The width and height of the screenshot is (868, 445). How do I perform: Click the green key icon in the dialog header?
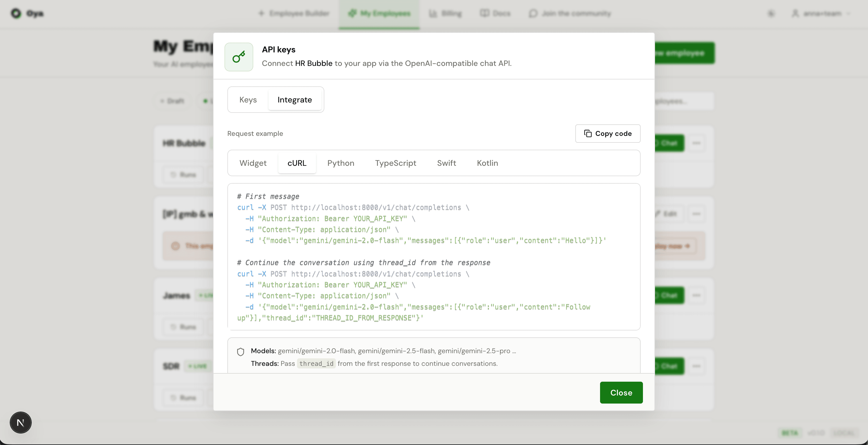pos(238,57)
